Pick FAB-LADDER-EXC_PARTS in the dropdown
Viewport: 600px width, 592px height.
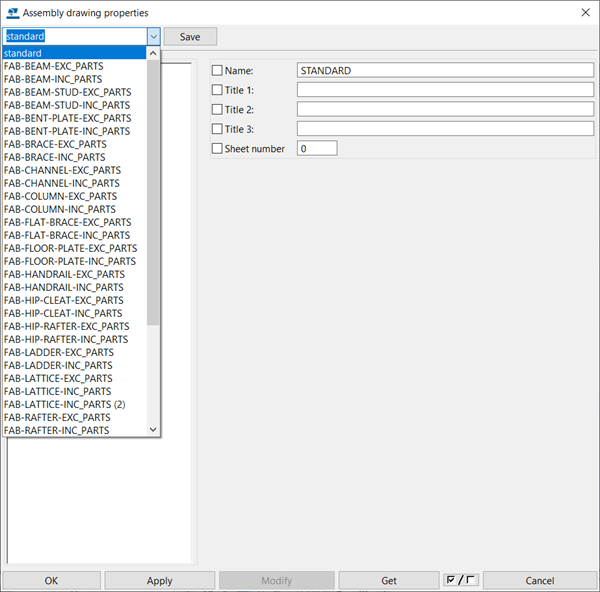(x=58, y=352)
